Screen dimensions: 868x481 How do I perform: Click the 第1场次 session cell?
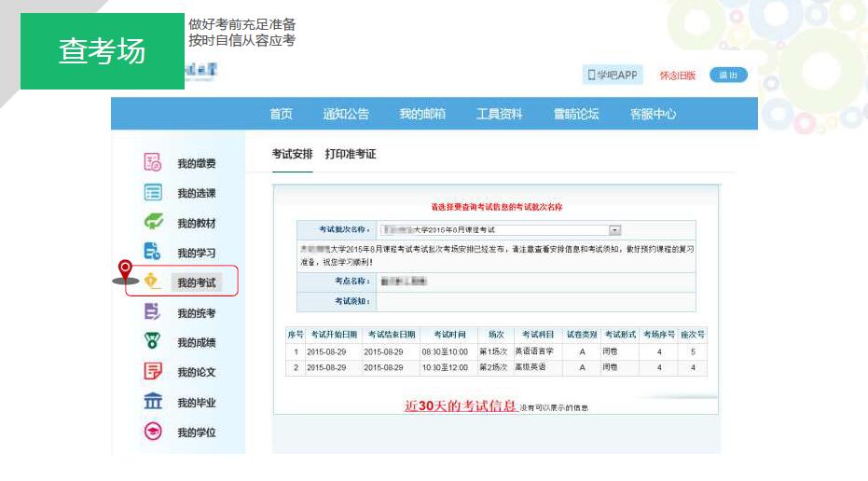(493, 352)
